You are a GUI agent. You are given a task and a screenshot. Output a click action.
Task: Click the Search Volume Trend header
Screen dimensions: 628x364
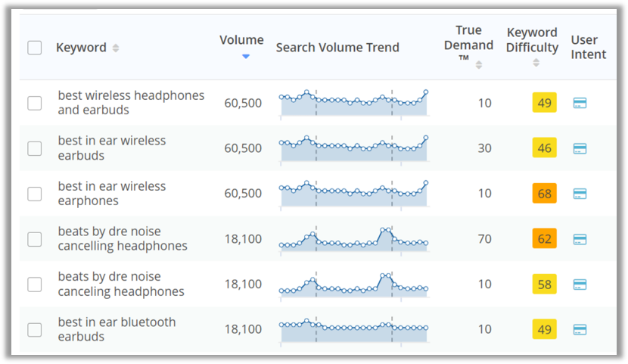(337, 47)
